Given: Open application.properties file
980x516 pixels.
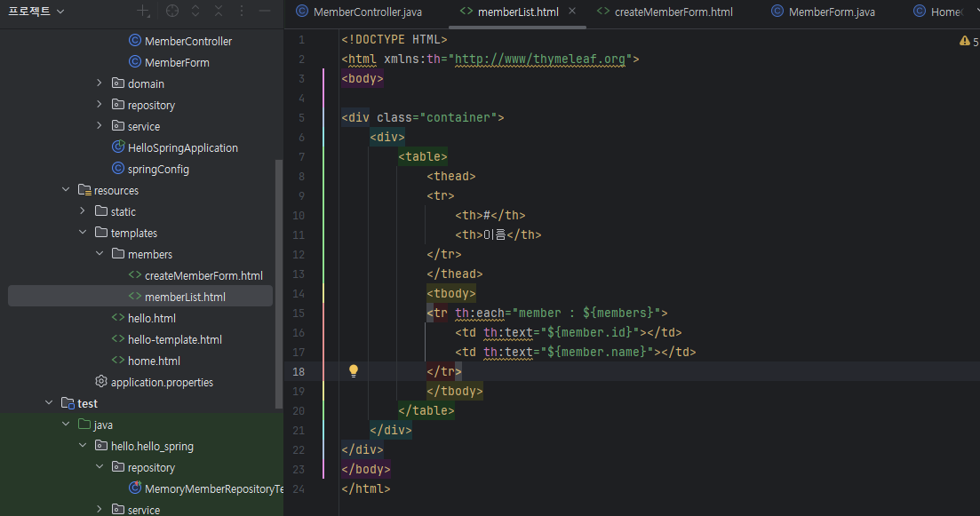Looking at the screenshot, I should (x=162, y=382).
